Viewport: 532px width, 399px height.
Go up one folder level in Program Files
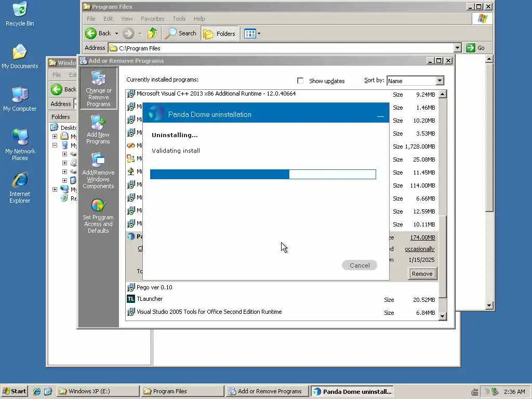pyautogui.click(x=152, y=33)
